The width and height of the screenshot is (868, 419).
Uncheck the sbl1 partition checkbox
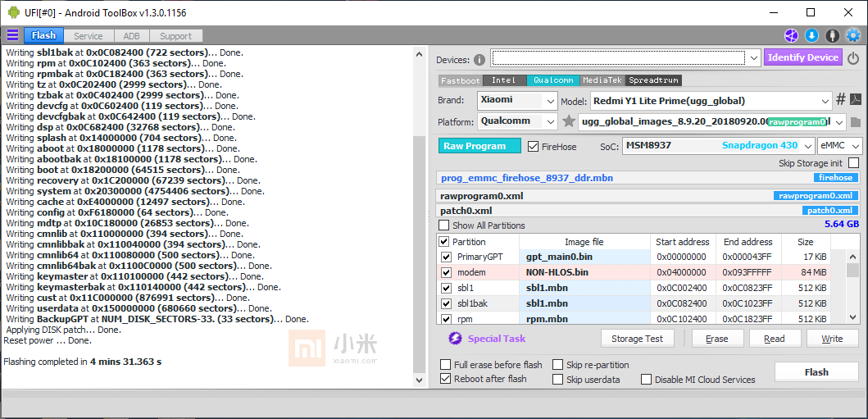(446, 288)
